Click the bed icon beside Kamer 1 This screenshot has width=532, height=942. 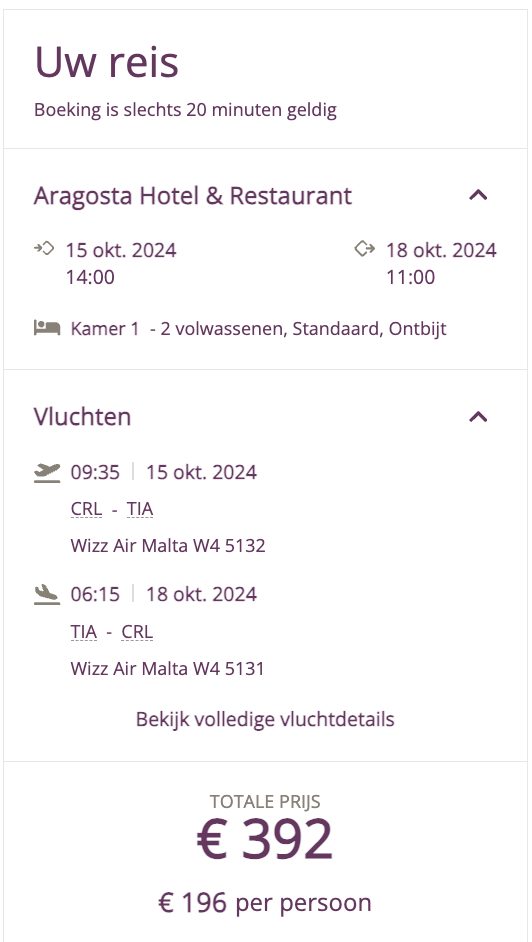(47, 328)
